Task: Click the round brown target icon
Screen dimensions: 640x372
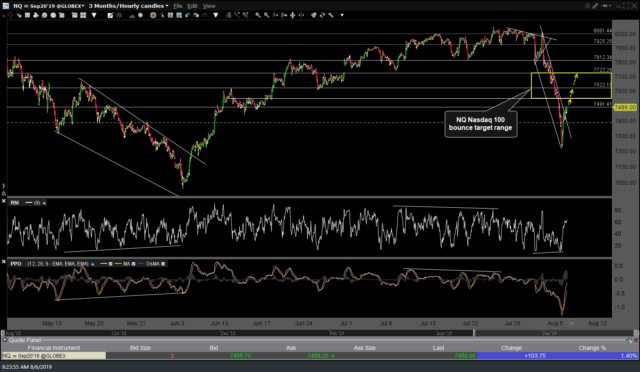Action: coord(153,15)
